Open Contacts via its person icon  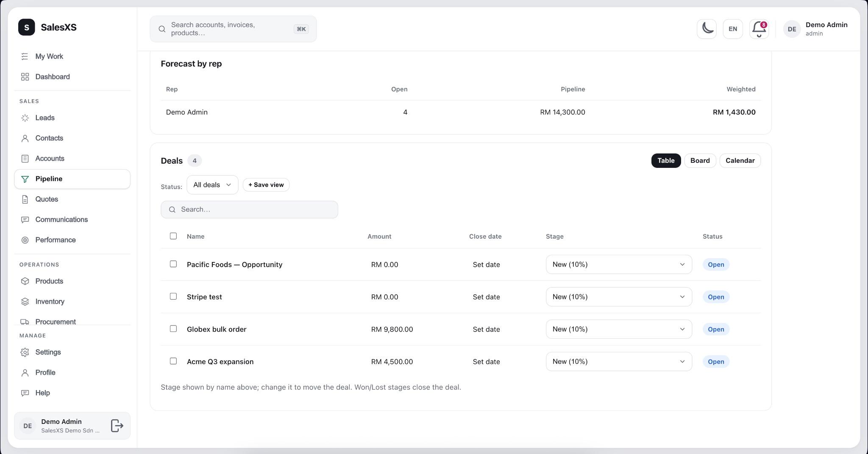point(25,138)
